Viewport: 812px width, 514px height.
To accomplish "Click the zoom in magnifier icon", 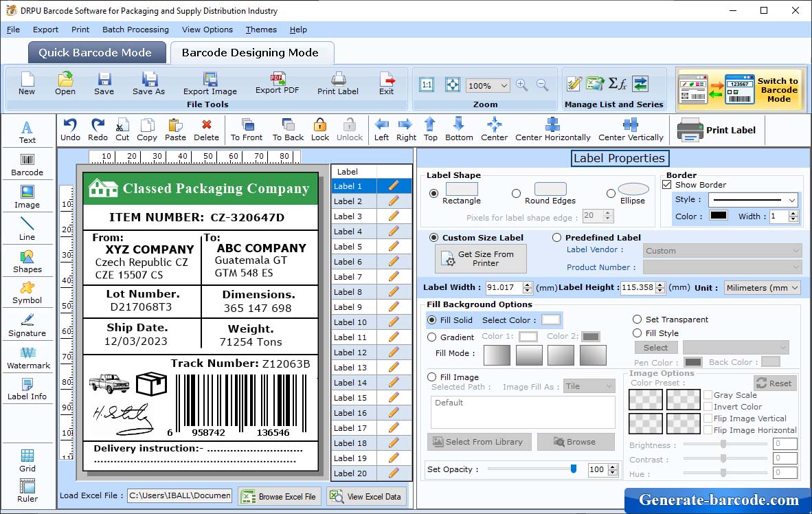I will click(x=521, y=85).
